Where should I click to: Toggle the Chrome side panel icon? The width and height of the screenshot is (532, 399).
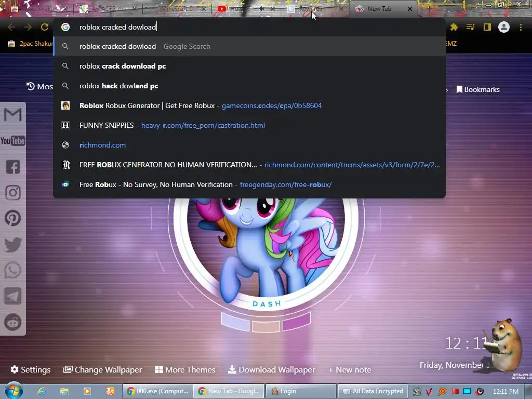(x=487, y=27)
